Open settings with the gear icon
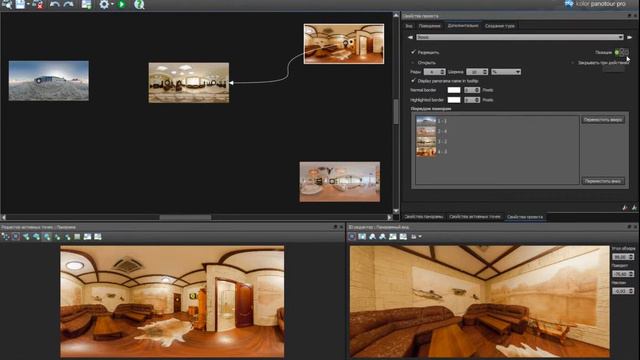The image size is (640, 360). [104, 4]
